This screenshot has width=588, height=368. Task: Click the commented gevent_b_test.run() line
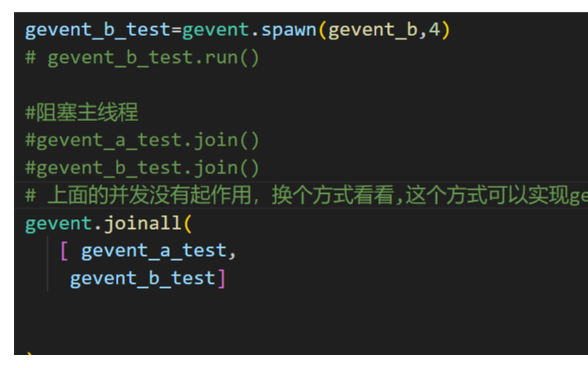click(142, 58)
